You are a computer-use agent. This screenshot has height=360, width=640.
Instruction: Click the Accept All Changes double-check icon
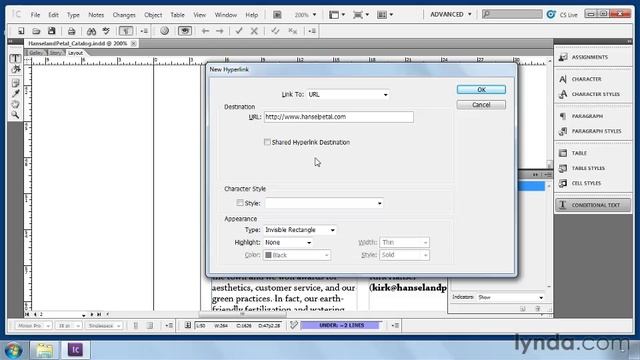[275, 31]
